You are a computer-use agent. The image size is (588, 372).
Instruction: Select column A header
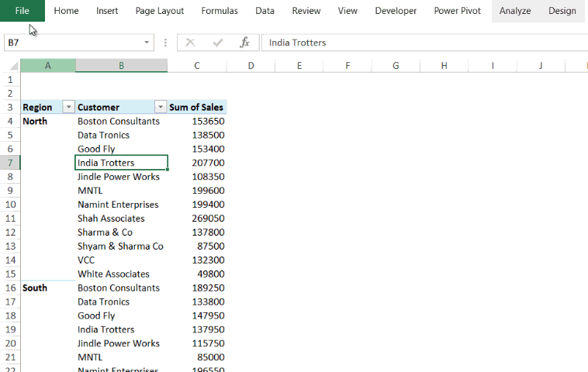pyautogui.click(x=48, y=66)
